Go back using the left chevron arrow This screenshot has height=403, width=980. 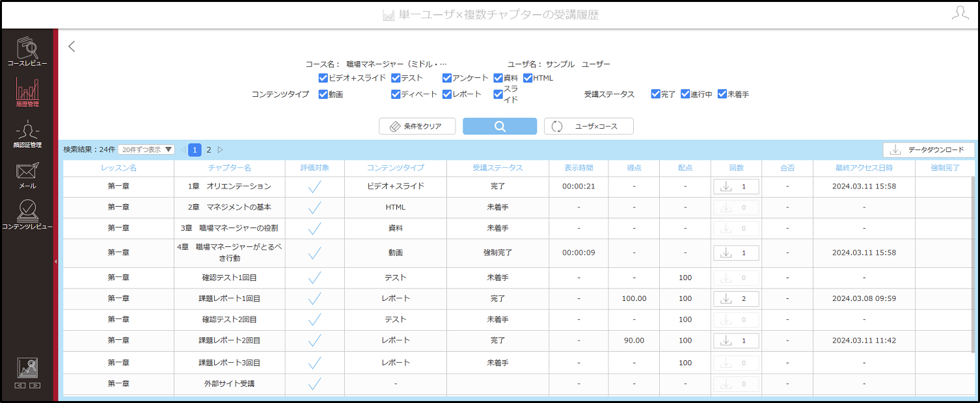pyautogui.click(x=72, y=46)
